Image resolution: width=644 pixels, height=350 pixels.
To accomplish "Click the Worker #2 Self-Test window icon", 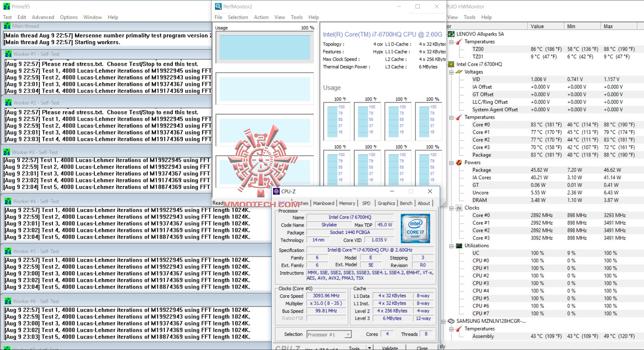I will click(x=8, y=103).
